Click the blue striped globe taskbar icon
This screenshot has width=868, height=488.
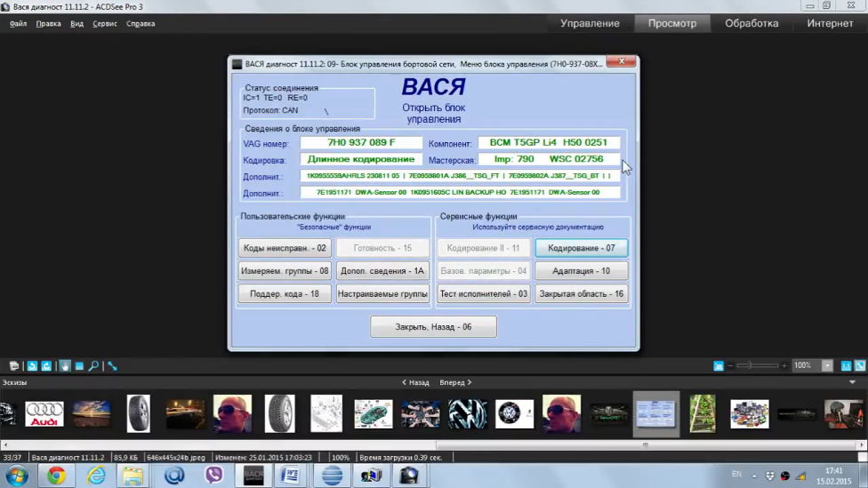click(332, 476)
